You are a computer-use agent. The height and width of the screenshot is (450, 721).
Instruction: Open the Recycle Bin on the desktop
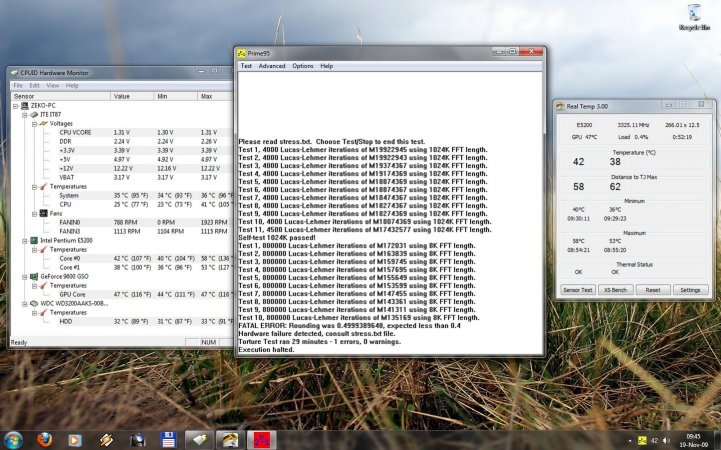tap(694, 17)
